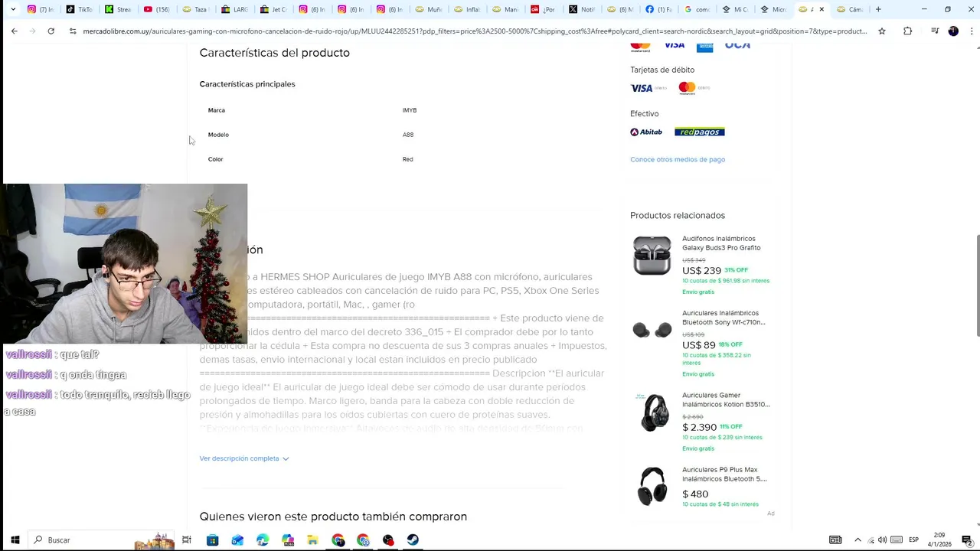Show hidden system tray icons
The height and width of the screenshot is (551, 980).
click(x=857, y=540)
